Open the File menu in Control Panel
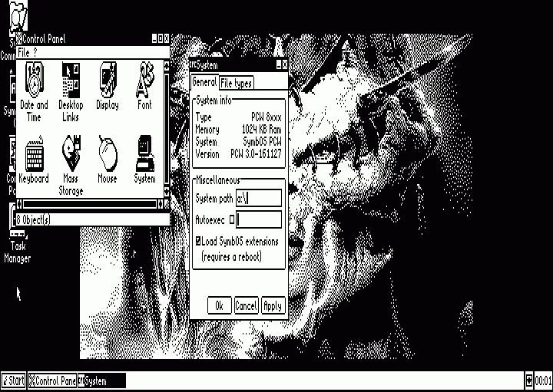Image resolution: width=553 pixels, height=392 pixels. pyautogui.click(x=23, y=52)
